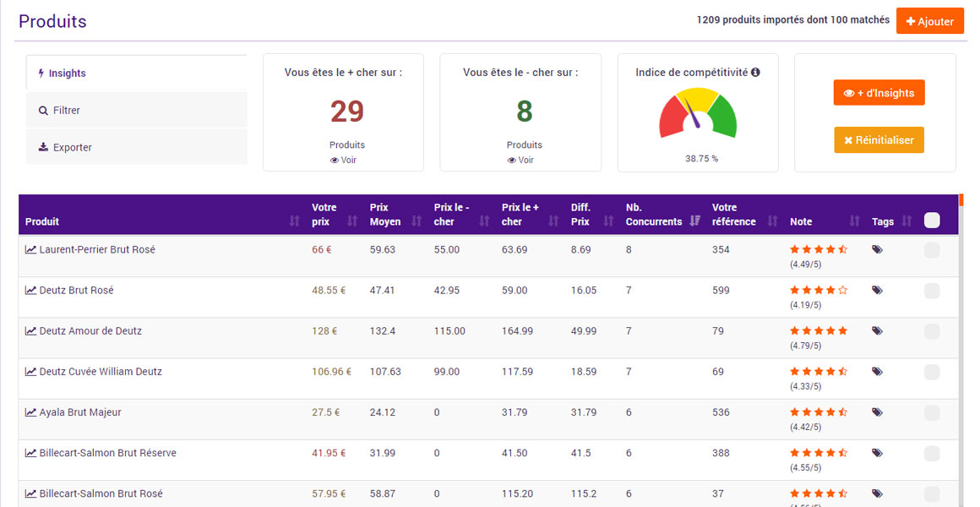Image resolution: width=980 pixels, height=507 pixels.
Task: Click the star rating of Deutz Brut Rosé
Action: (x=819, y=290)
